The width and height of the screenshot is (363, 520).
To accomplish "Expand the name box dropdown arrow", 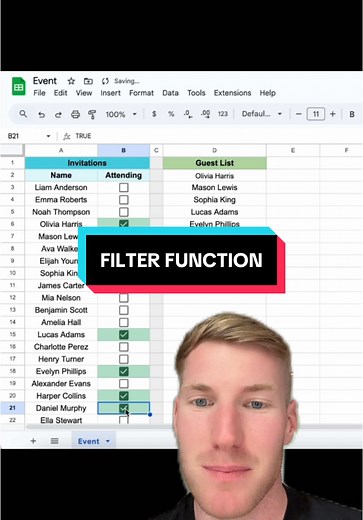I will [x=48, y=136].
